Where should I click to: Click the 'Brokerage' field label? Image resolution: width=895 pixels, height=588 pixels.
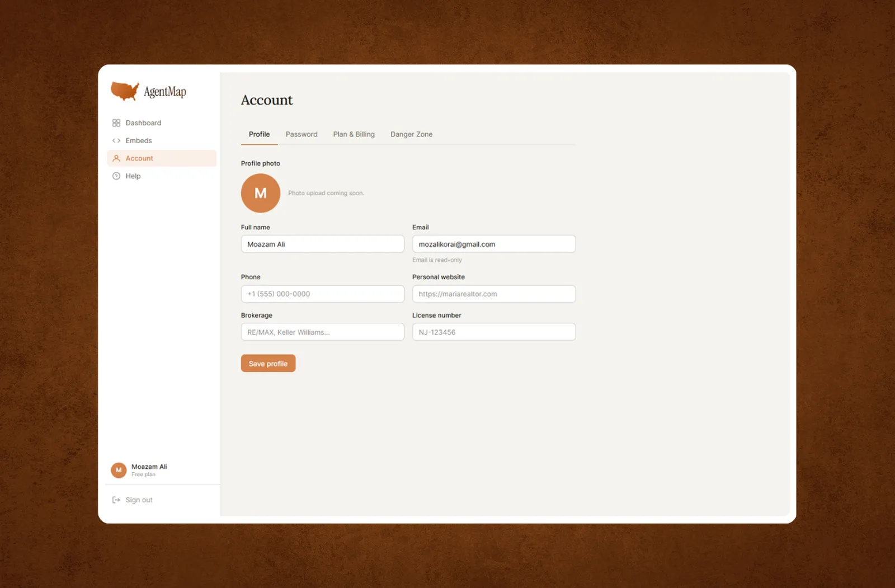[x=257, y=315]
